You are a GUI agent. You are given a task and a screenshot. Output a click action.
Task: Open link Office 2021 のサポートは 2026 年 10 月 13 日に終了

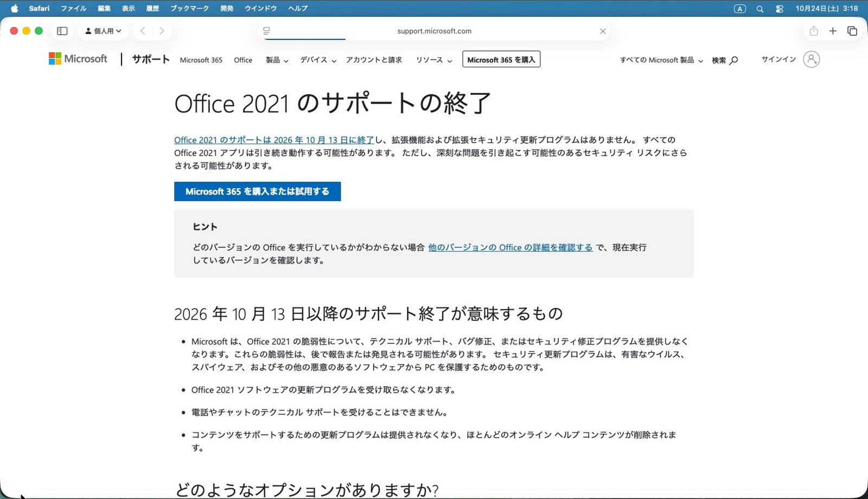274,140
